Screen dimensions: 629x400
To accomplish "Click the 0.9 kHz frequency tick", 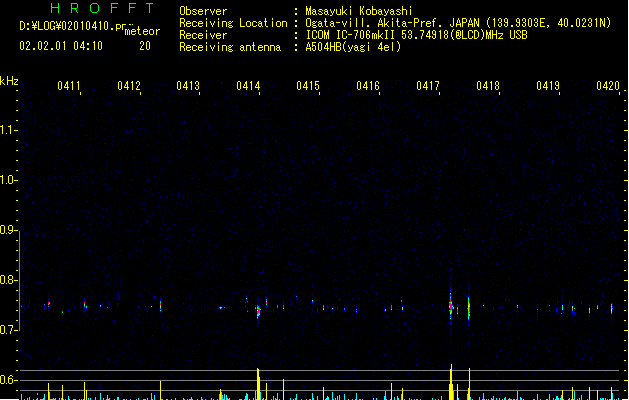I will pos(9,230).
